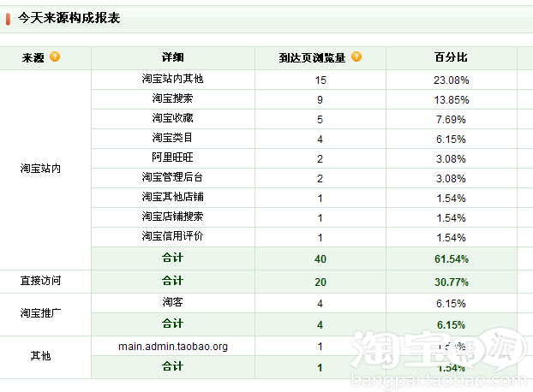Select the 淘客 row label

tap(172, 302)
